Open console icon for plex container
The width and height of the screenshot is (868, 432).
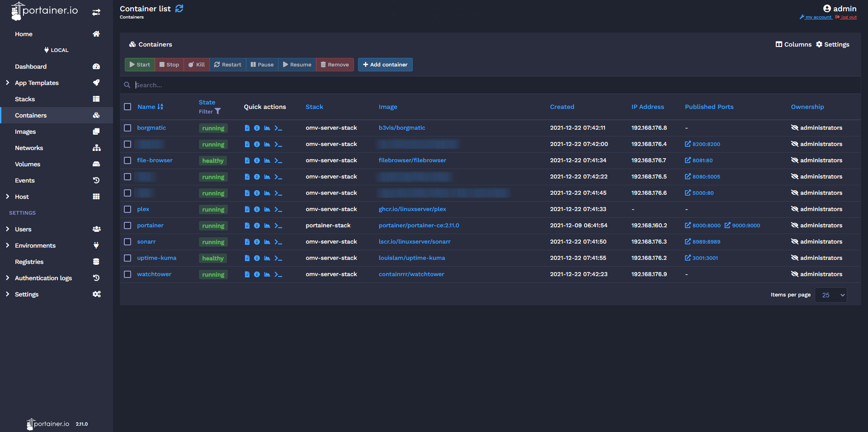tap(278, 209)
